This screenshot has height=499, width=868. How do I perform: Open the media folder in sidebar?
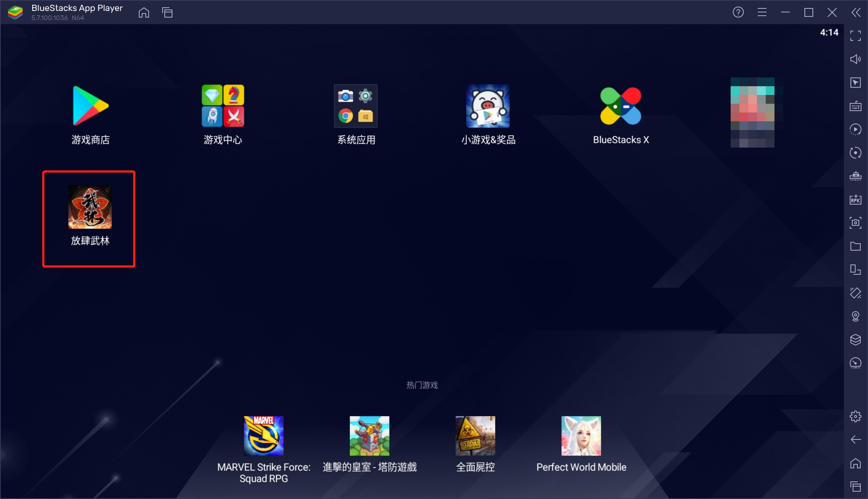tap(856, 246)
